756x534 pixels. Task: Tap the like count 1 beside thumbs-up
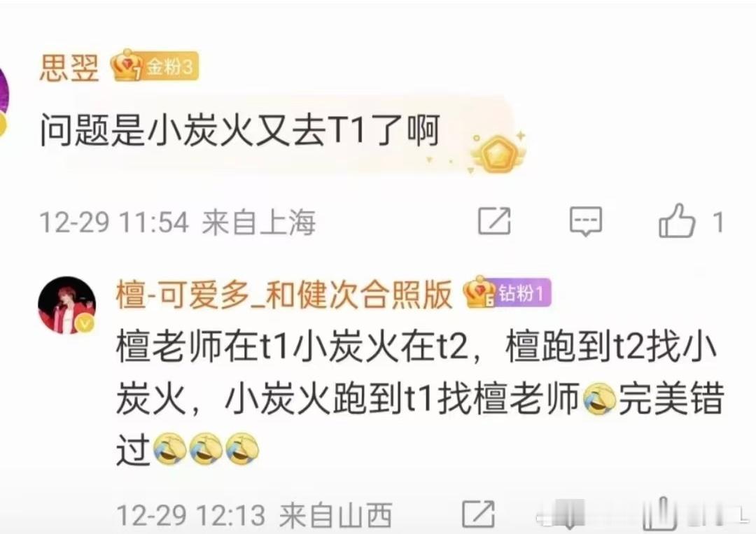click(x=718, y=222)
